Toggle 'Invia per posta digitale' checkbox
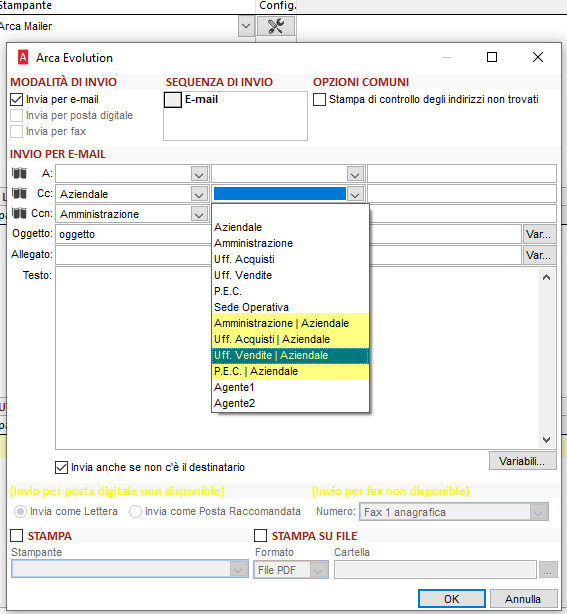 tap(16, 116)
